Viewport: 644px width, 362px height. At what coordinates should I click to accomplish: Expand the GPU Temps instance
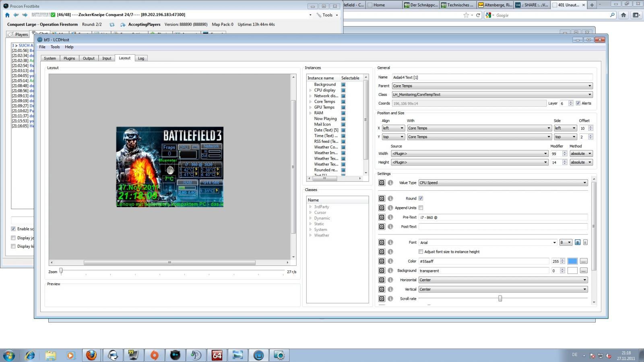tap(310, 107)
